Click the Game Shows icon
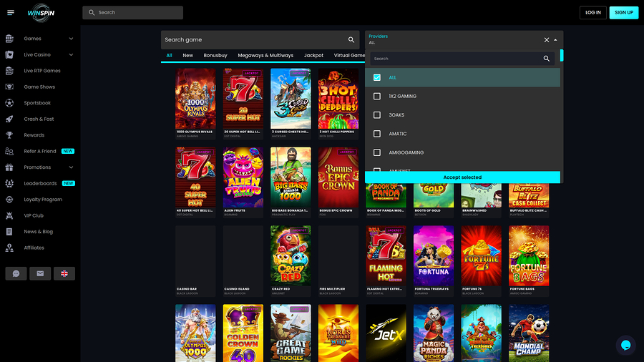644x362 pixels. coord(9,87)
